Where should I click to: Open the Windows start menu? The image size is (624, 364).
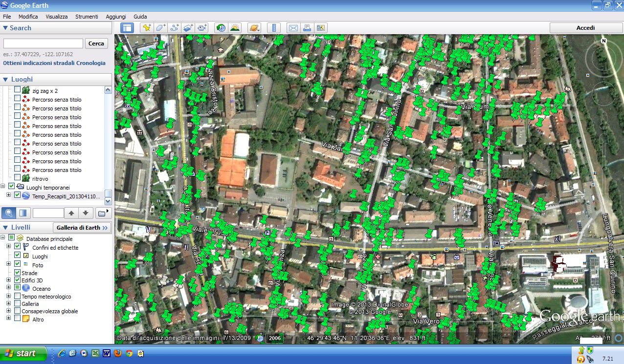pyautogui.click(x=23, y=353)
